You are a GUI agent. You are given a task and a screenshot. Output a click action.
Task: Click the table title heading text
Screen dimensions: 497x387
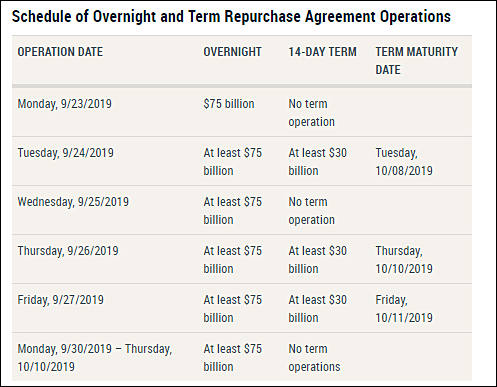point(231,17)
